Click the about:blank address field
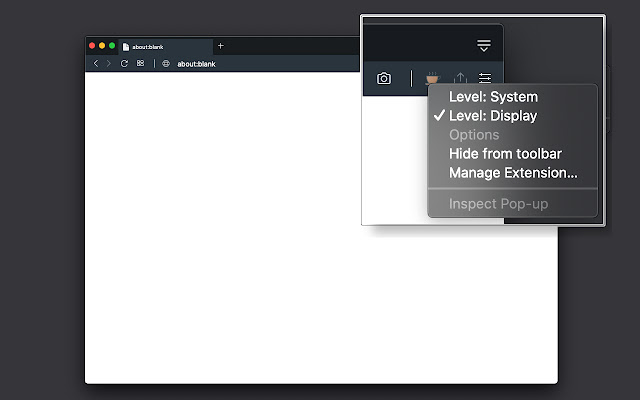Image resolution: width=640 pixels, height=400 pixels. (196, 64)
